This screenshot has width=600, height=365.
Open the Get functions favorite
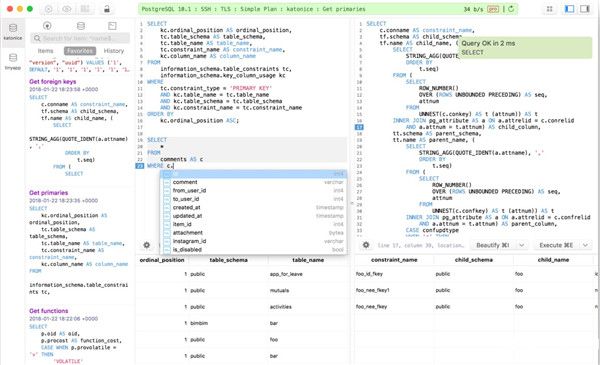(48, 311)
